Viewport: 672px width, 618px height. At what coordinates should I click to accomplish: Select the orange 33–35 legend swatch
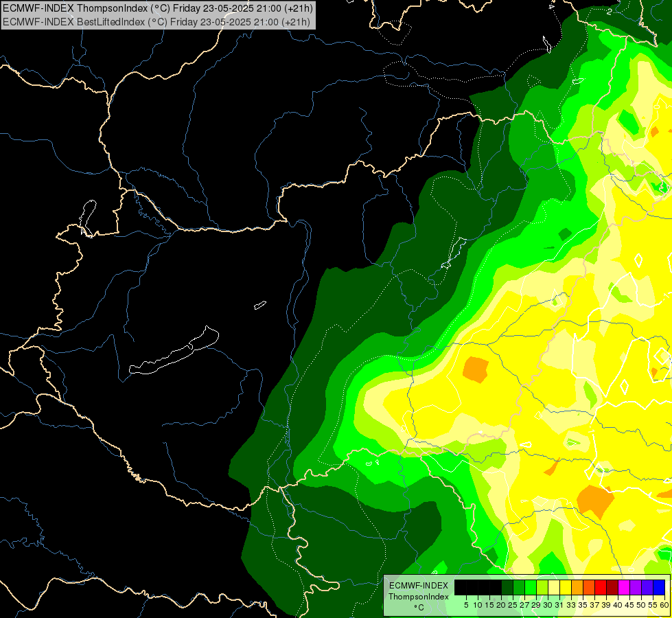click(578, 587)
